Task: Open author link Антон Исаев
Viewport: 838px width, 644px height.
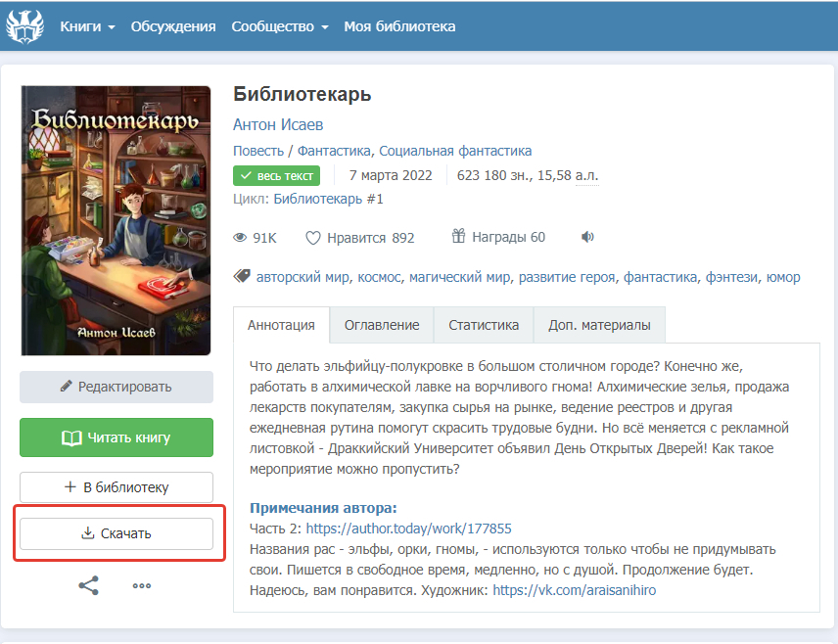Action: tap(278, 125)
